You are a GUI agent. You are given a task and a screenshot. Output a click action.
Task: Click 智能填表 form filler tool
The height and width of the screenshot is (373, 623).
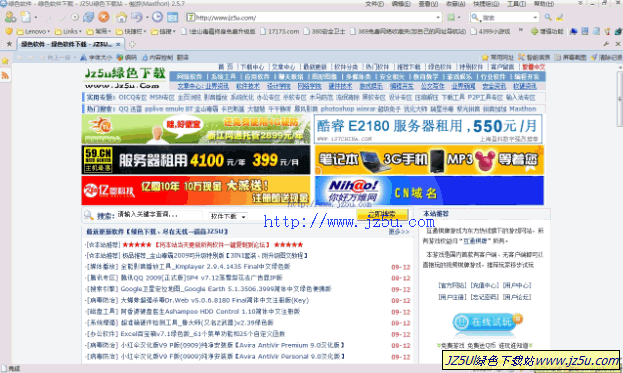coord(534,58)
